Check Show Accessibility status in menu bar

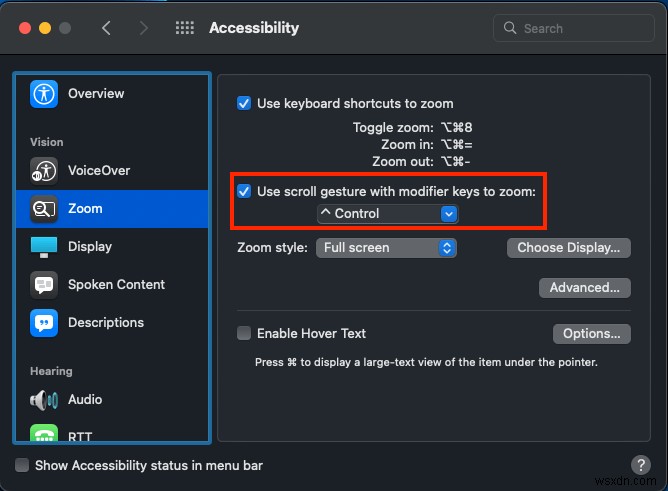pyautogui.click(x=22, y=465)
